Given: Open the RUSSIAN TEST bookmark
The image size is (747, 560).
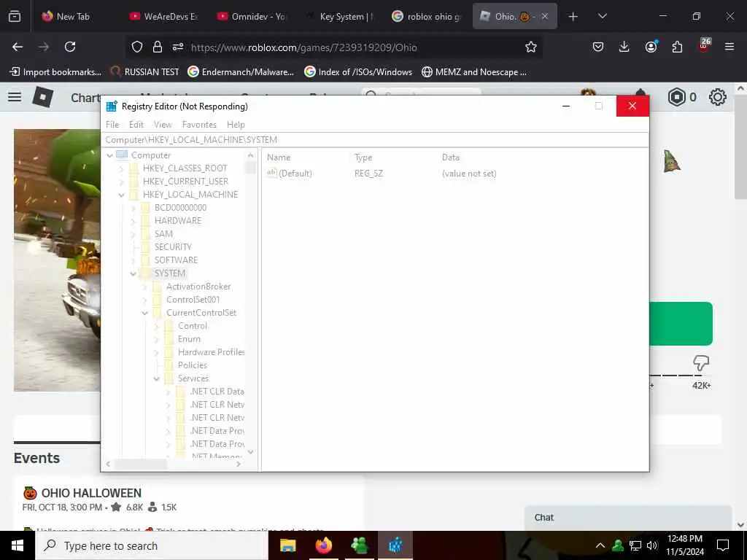Looking at the screenshot, I should [145, 72].
